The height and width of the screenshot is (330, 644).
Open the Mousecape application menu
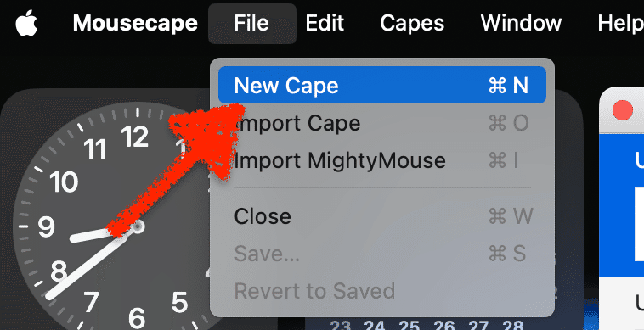click(x=135, y=23)
